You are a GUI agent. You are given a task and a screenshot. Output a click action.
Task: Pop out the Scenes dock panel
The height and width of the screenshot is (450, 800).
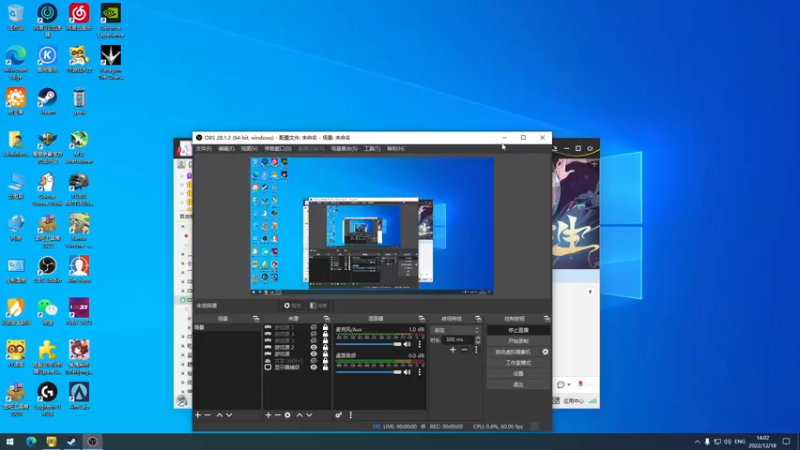[x=256, y=318]
